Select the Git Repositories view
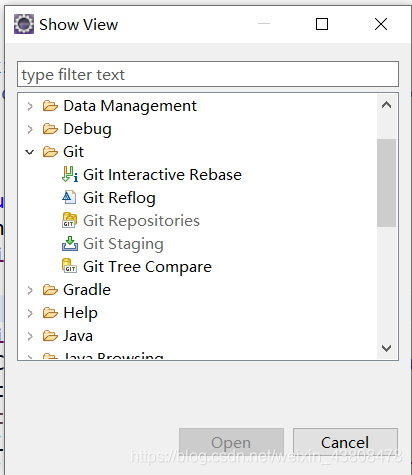Screen dimensions: 412x475 (x=141, y=221)
